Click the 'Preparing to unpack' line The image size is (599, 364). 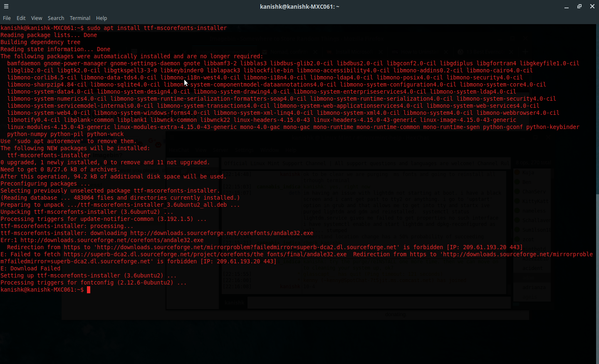tap(120, 205)
